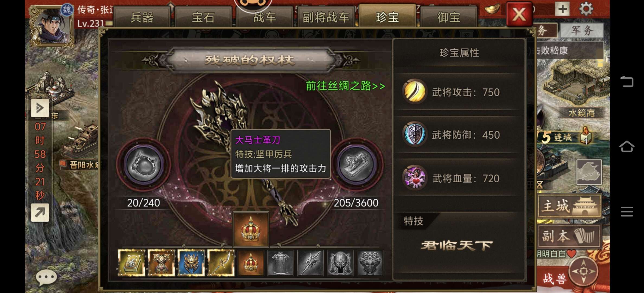Click the crown treasure thumbnail above the row
The width and height of the screenshot is (644, 293).
(251, 230)
